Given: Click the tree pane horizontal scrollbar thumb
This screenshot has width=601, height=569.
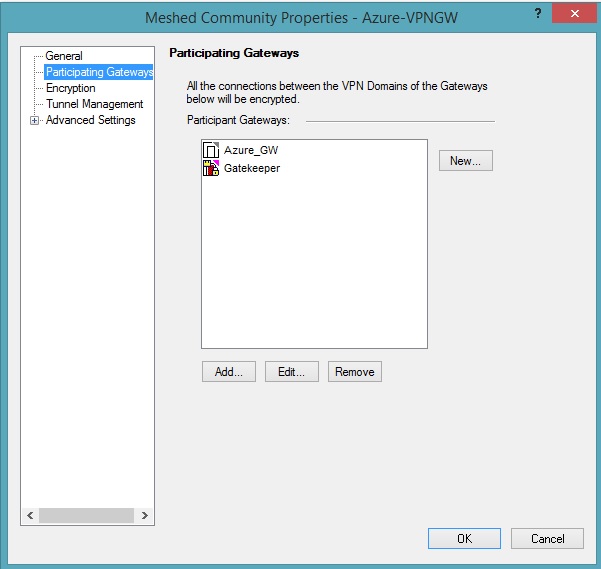Looking at the screenshot, I should tap(86, 515).
